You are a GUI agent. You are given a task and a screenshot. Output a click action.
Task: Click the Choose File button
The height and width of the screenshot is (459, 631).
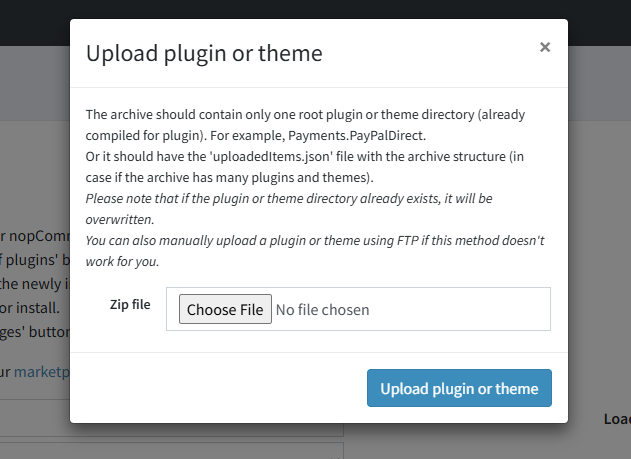[x=225, y=310]
